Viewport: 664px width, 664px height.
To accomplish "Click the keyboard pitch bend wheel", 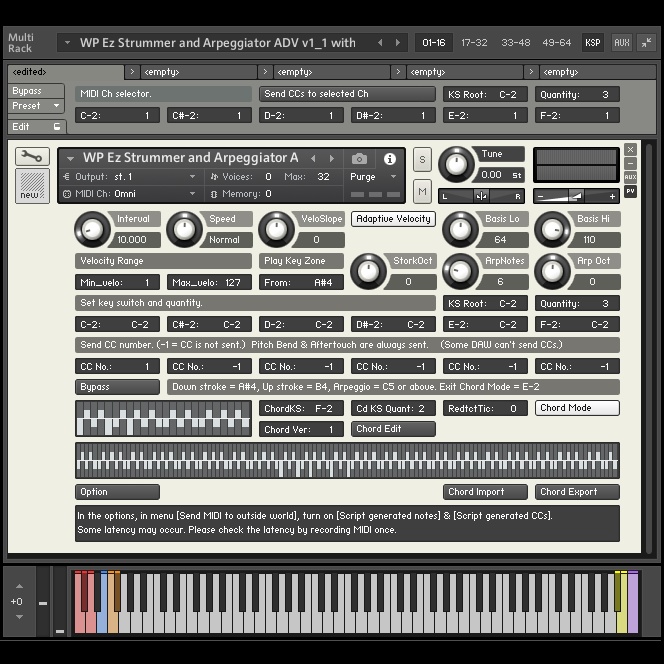I will [x=43, y=601].
